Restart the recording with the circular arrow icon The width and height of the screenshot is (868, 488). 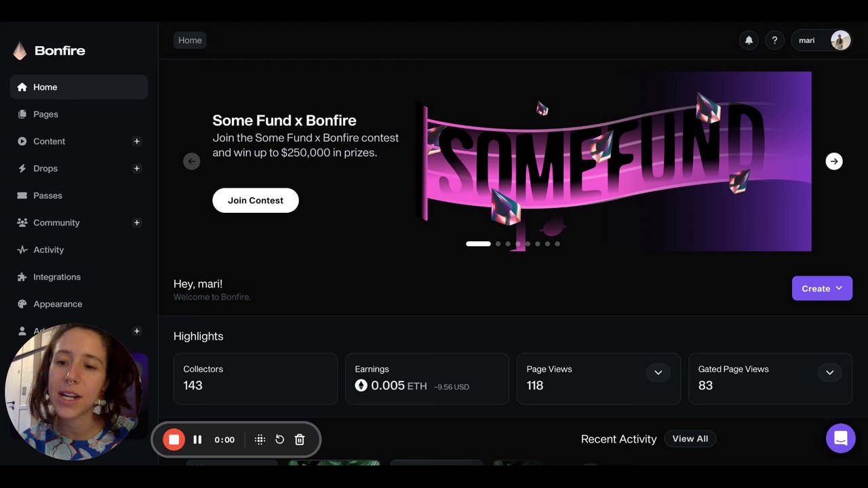point(279,439)
